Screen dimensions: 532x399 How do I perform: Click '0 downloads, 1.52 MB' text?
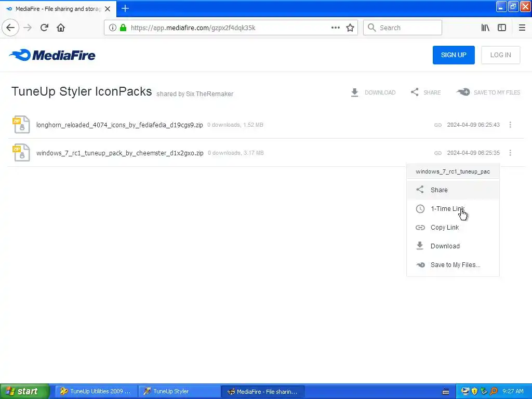tap(235, 125)
